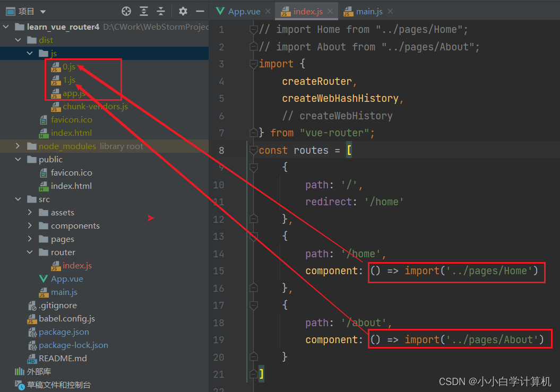This screenshot has height=392, width=560.
Task: Close the main.js tab
Action: point(390,12)
